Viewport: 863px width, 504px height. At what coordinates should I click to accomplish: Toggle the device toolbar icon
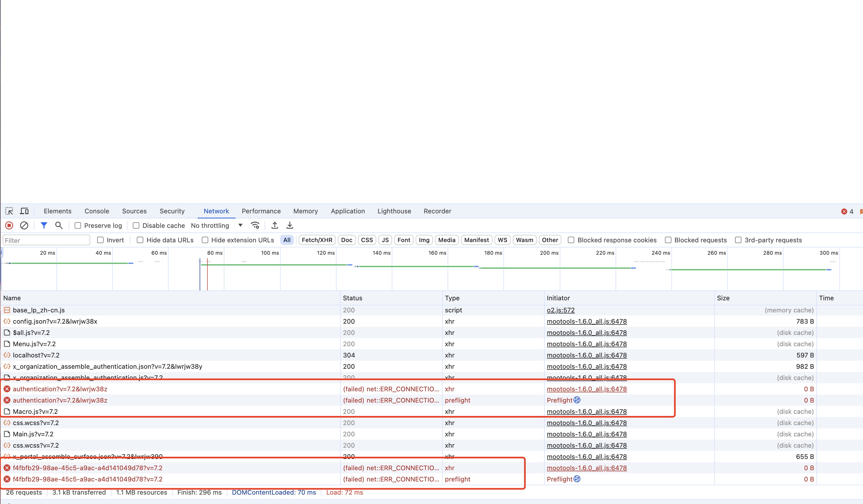tap(24, 211)
